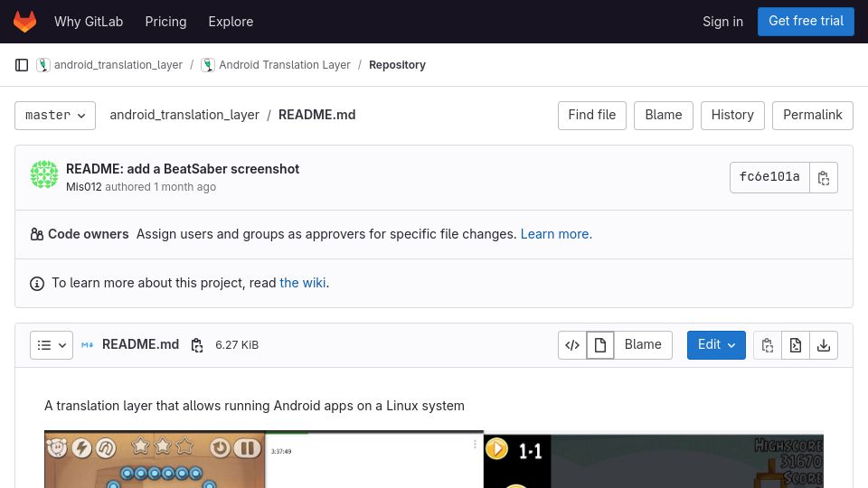Open the GitLab fox logo home
The image size is (868, 488).
click(25, 22)
